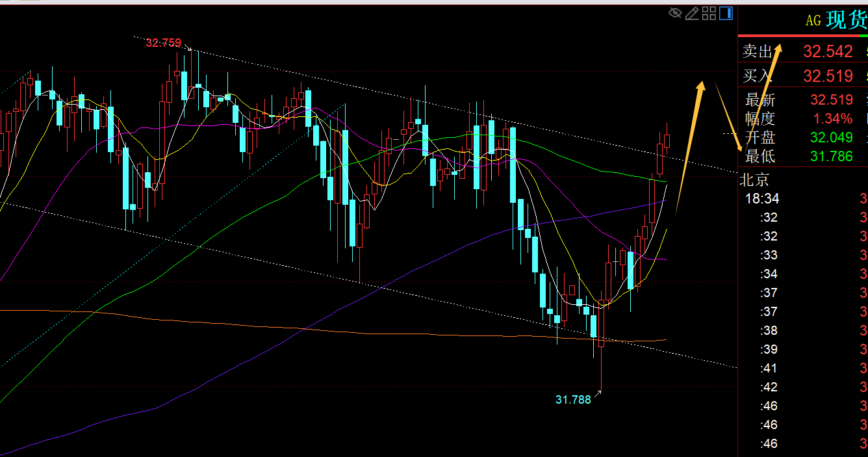This screenshot has width=868, height=457.
Task: Click the 32.519 value beside 买入
Action: 828,76
